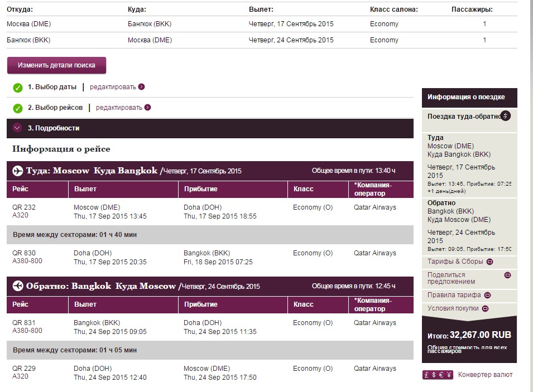533x392 pixels.
Task: Click the green checkmark beside 'Выбор даты'
Action: (18, 88)
